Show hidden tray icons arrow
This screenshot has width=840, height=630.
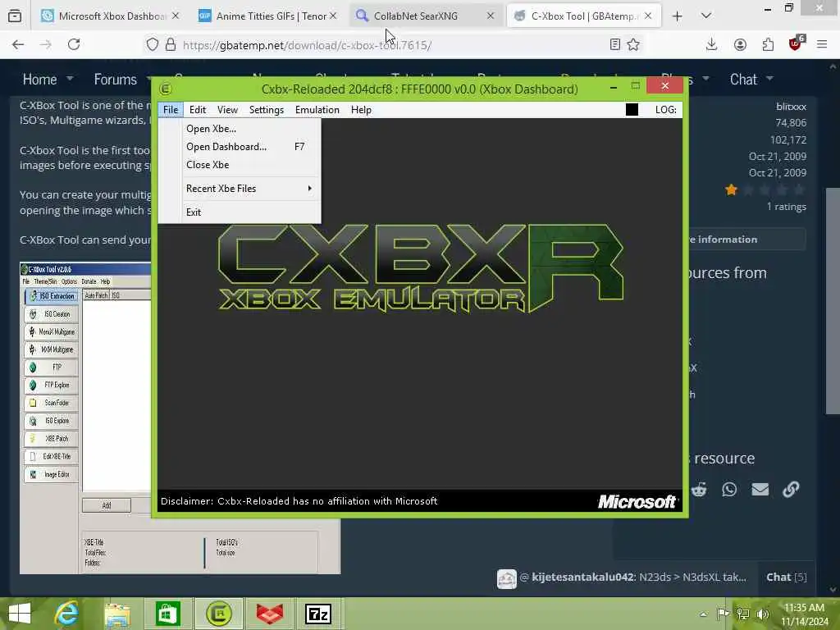703,614
